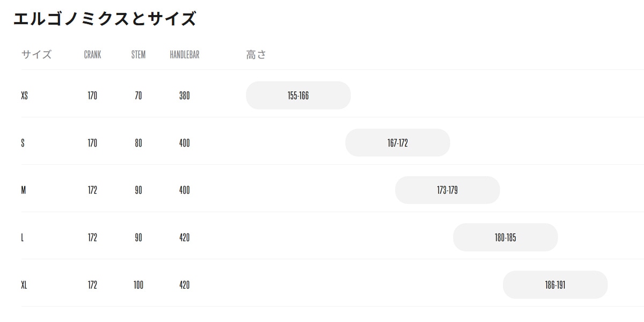The height and width of the screenshot is (322, 644).
Task: Click the サイズ column header
Action: (x=36, y=55)
